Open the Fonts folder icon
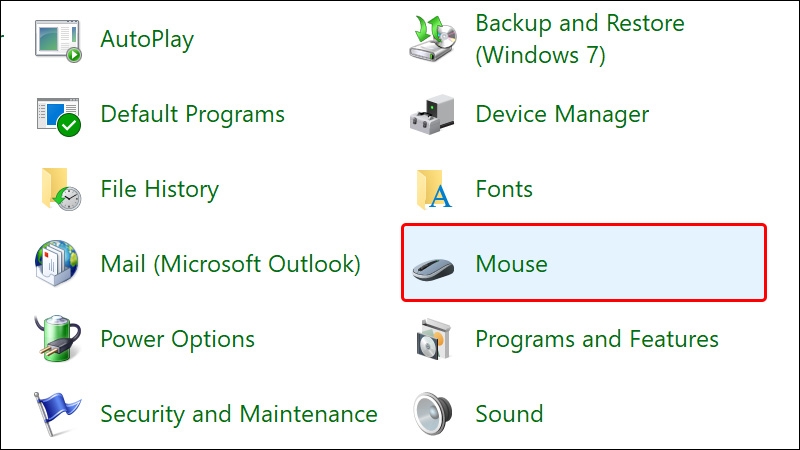 tap(434, 189)
